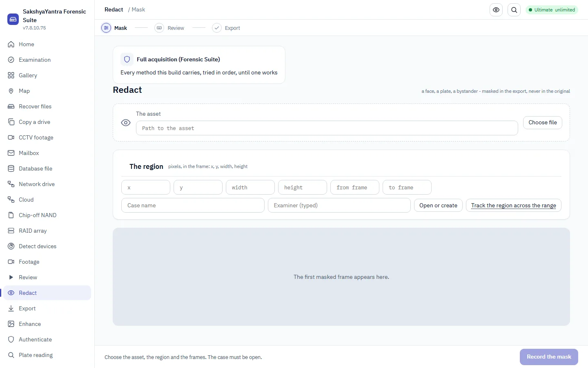Click Track the region across the range

[x=514, y=205]
